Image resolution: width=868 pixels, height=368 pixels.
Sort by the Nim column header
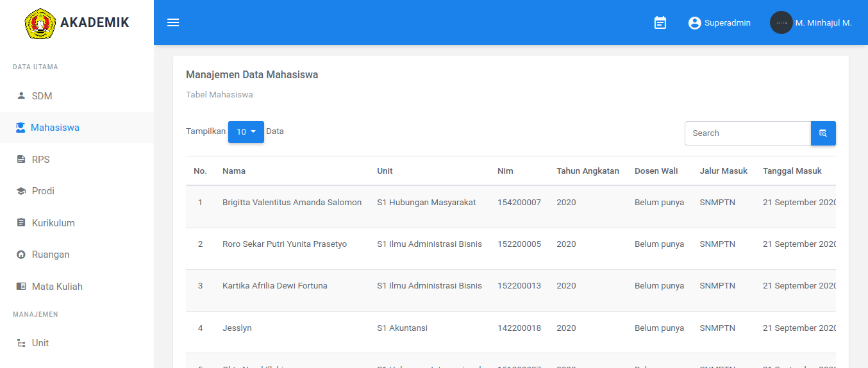coord(505,171)
